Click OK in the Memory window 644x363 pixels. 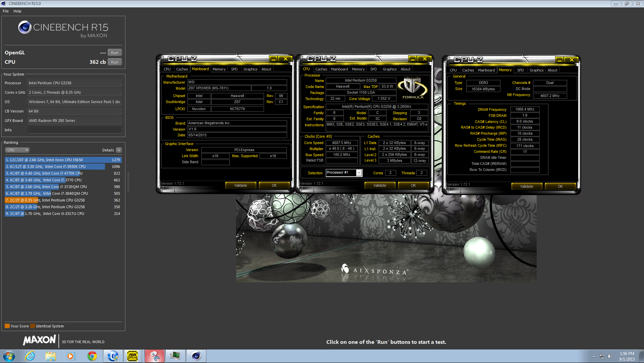tap(560, 186)
